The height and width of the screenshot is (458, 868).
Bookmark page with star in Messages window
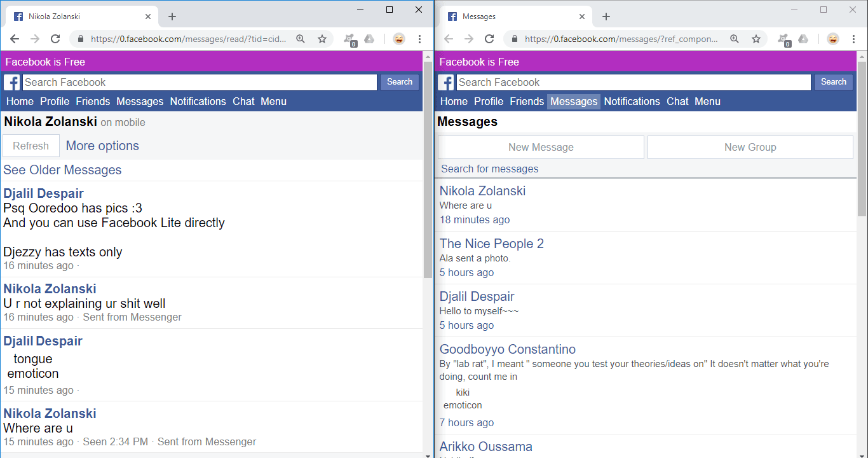756,39
